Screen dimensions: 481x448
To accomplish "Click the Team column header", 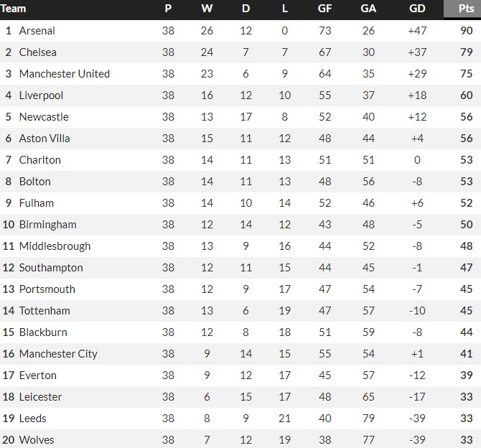I will (x=14, y=9).
